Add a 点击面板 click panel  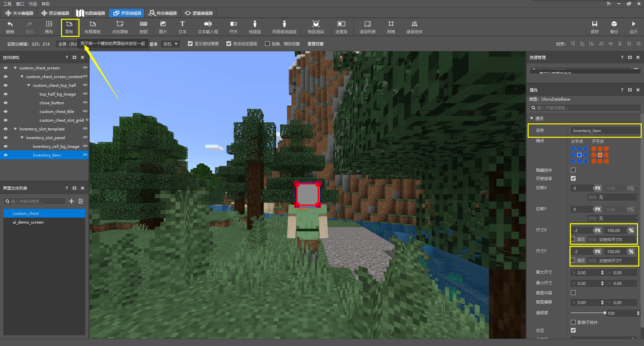click(x=120, y=27)
